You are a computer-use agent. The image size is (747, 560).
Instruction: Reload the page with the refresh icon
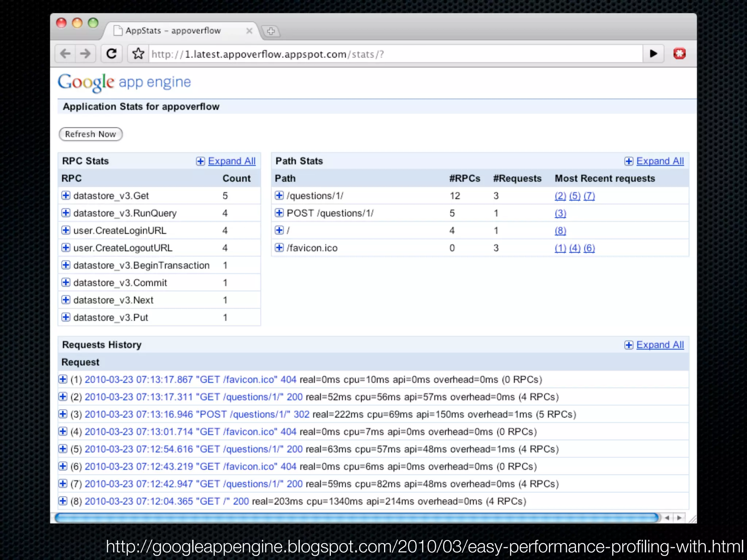pos(112,54)
